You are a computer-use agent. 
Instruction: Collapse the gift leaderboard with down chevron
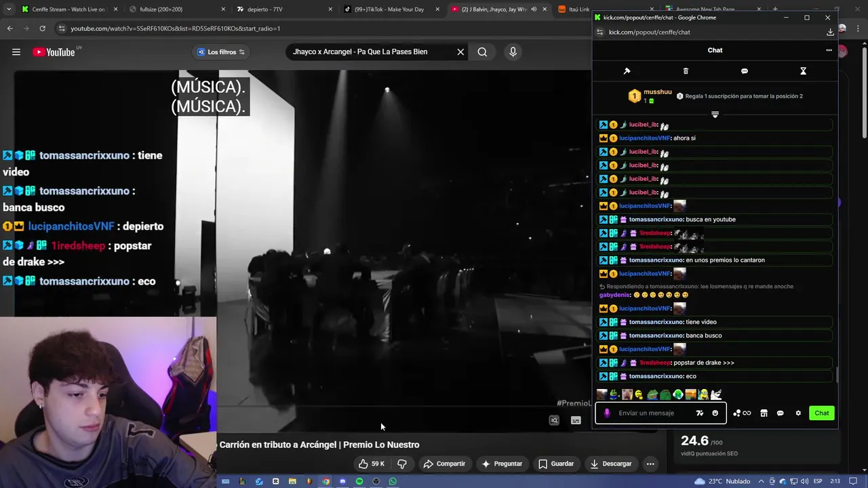(x=715, y=115)
